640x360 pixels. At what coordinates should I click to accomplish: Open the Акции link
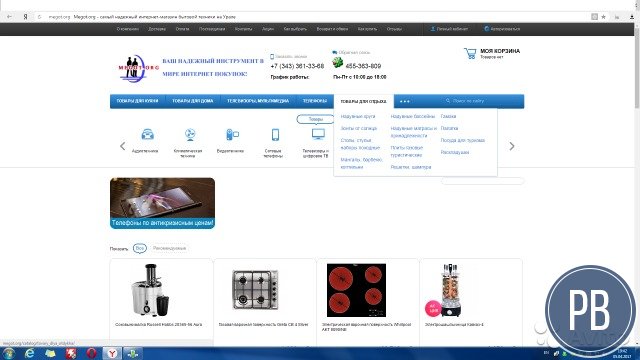pos(268,29)
